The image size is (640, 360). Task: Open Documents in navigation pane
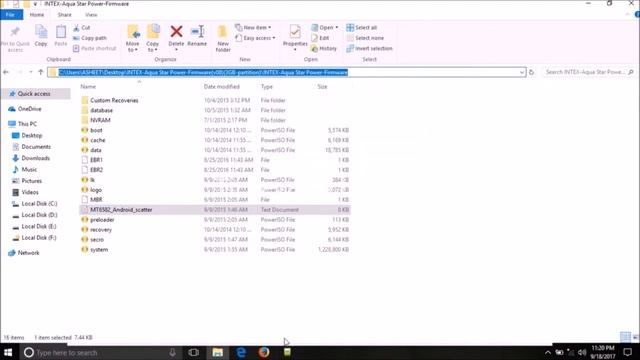36,147
